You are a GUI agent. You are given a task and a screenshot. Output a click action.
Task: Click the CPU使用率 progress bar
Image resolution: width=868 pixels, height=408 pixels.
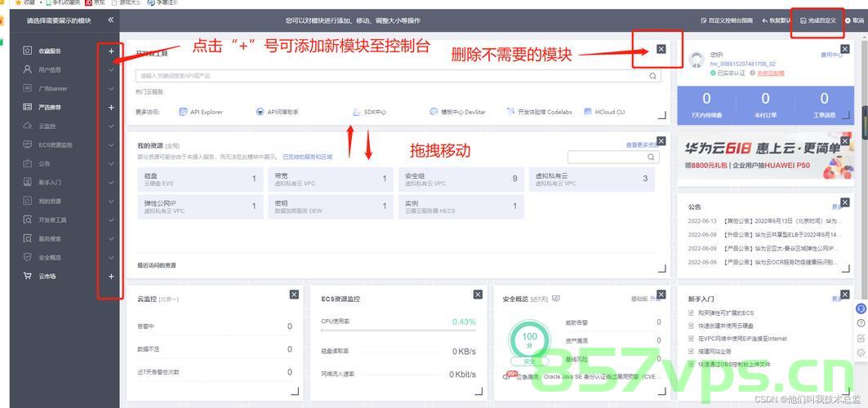[x=398, y=330]
